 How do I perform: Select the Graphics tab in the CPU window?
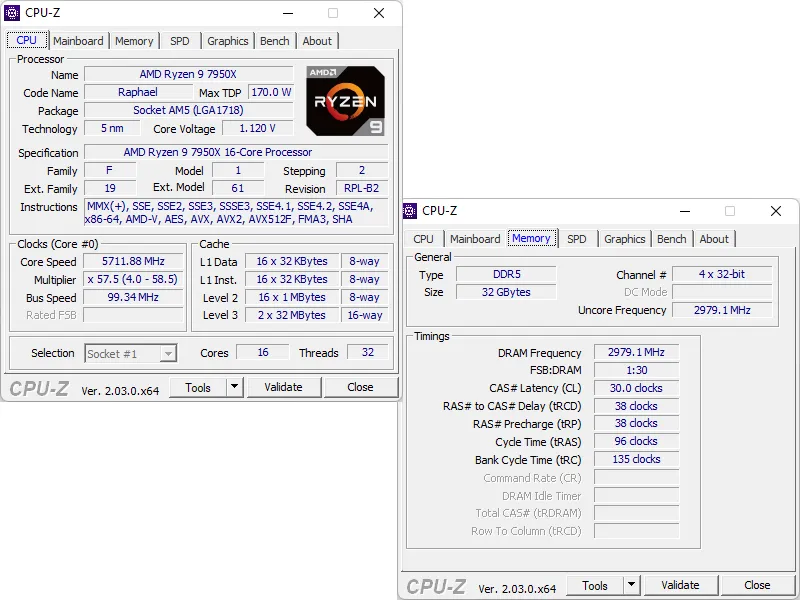click(228, 41)
